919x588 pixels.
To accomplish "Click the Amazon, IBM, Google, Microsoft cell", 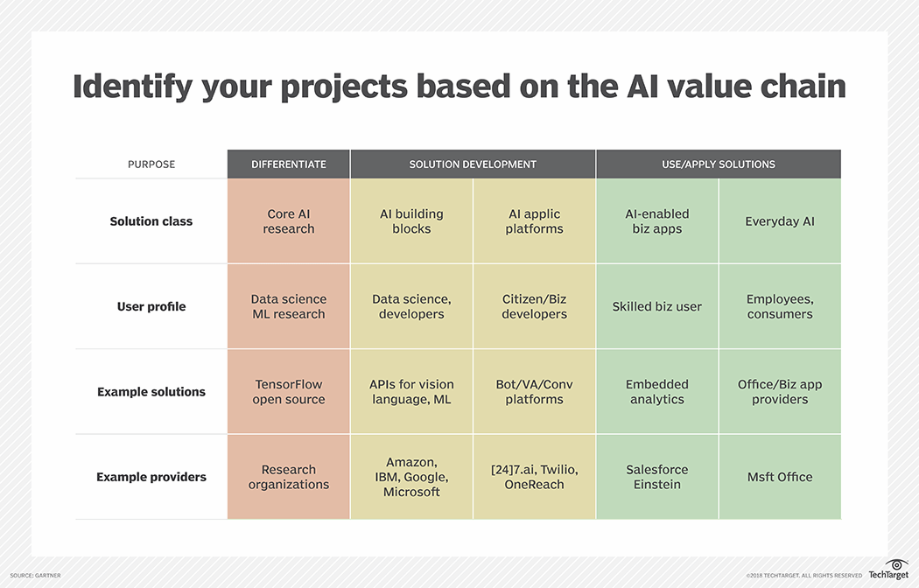I will click(x=411, y=477).
